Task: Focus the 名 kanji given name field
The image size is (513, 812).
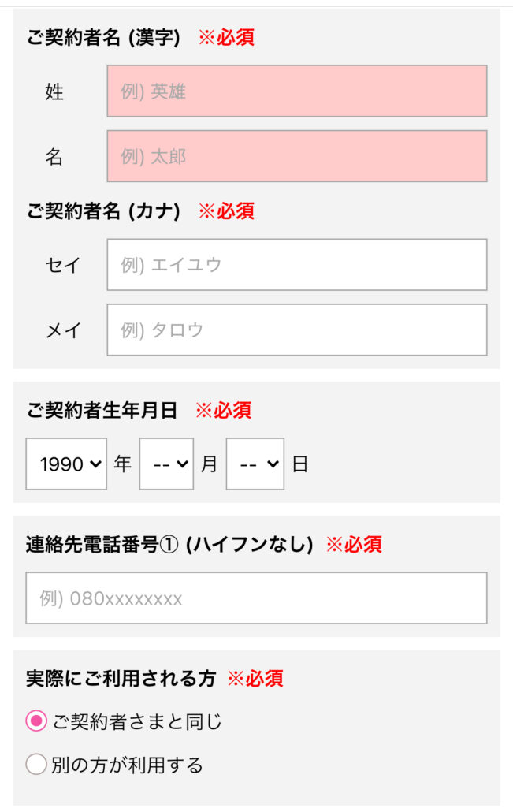Action: tap(297, 156)
